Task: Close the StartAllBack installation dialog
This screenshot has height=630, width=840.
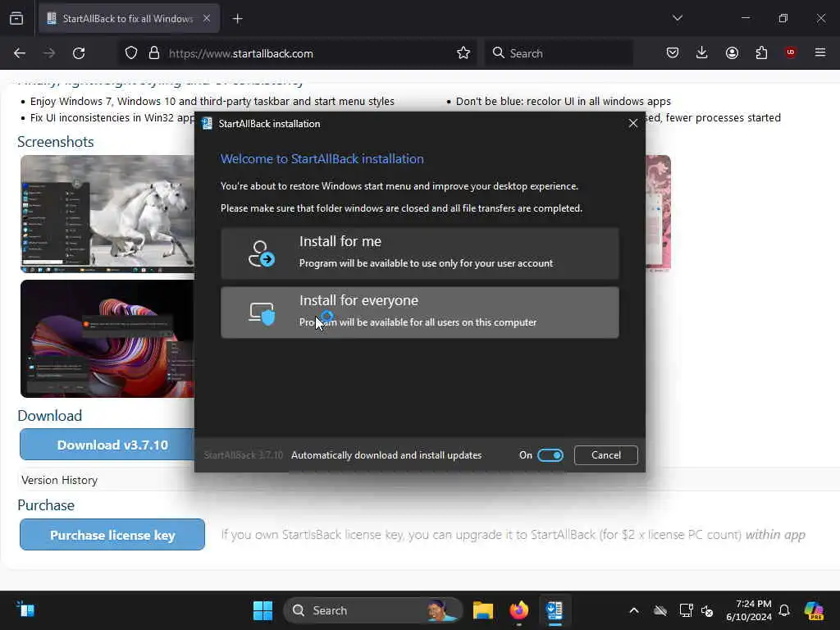Action: coord(632,123)
